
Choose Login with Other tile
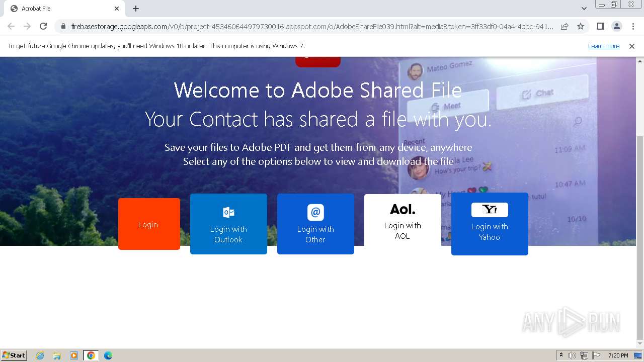[315, 224]
